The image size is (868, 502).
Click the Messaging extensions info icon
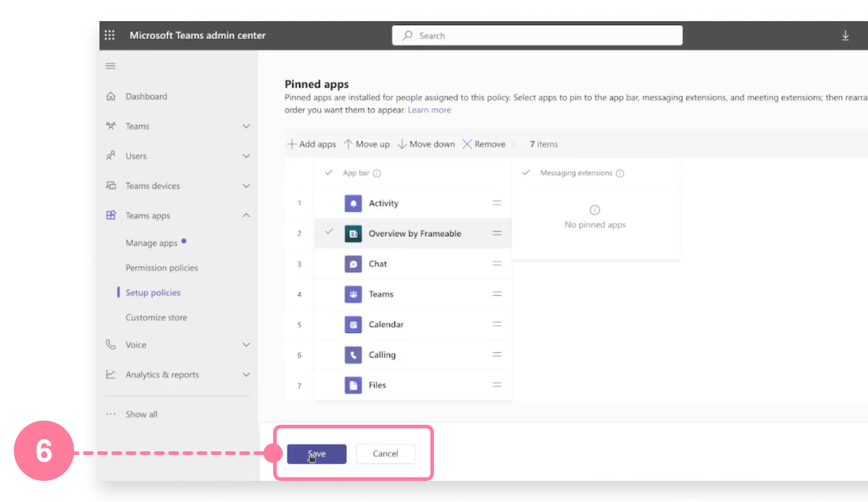pyautogui.click(x=620, y=173)
